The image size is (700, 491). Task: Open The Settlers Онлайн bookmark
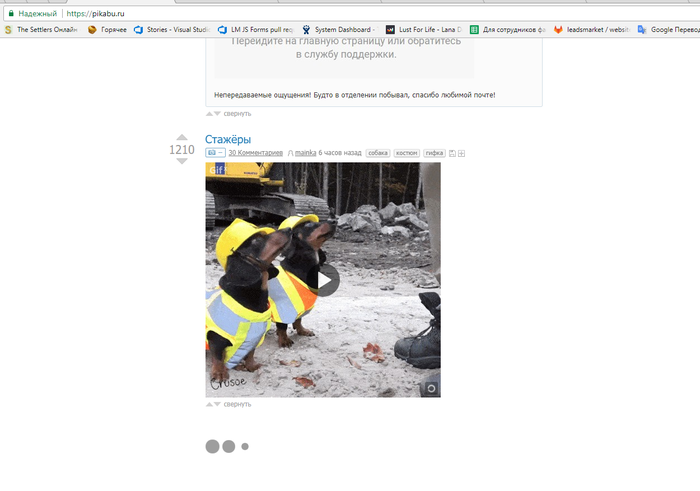click(x=41, y=29)
